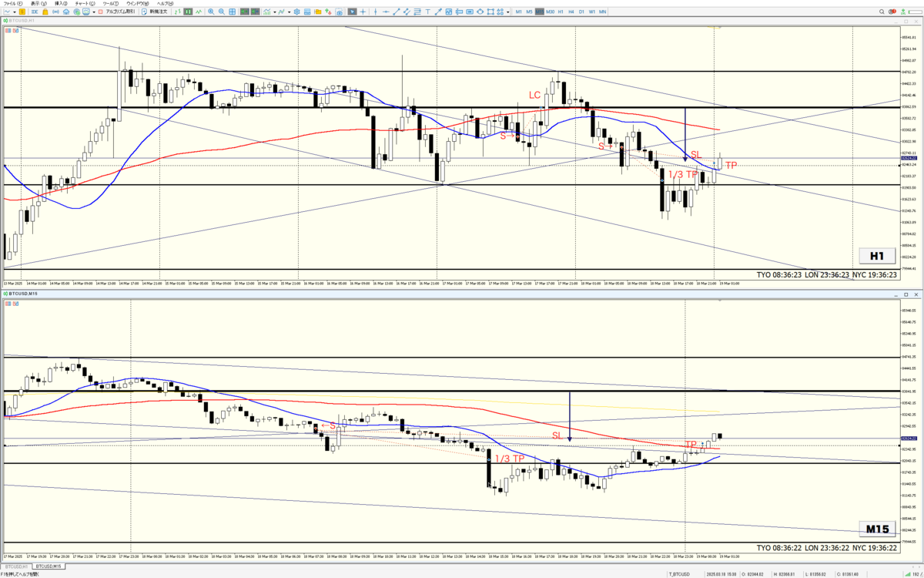This screenshot has height=578, width=924.
Task: Toggle the chart shift icon
Action: click(x=255, y=12)
